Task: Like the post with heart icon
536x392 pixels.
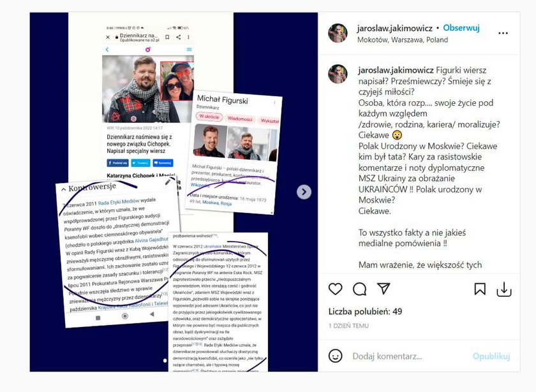Action: (335, 289)
